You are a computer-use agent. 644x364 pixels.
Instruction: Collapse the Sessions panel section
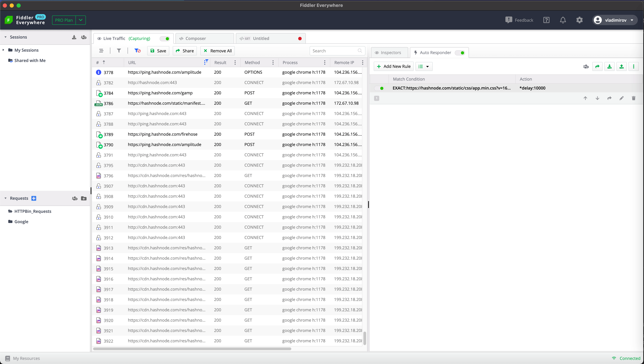(5, 37)
